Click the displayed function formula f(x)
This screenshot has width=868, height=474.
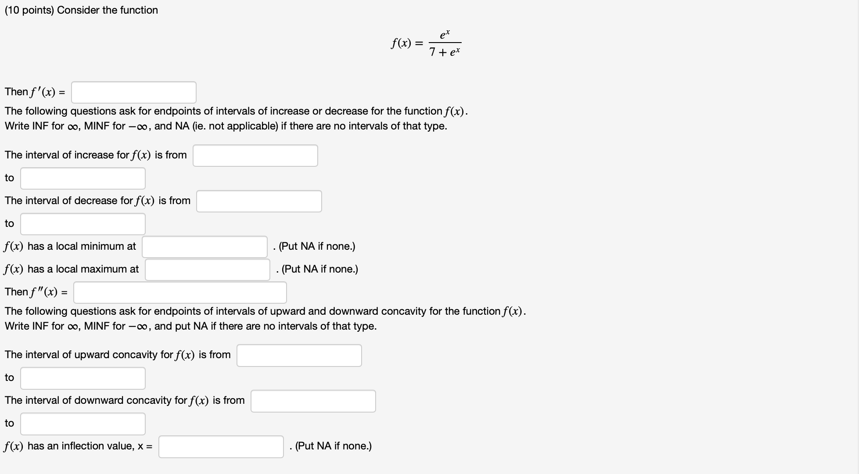click(x=425, y=43)
